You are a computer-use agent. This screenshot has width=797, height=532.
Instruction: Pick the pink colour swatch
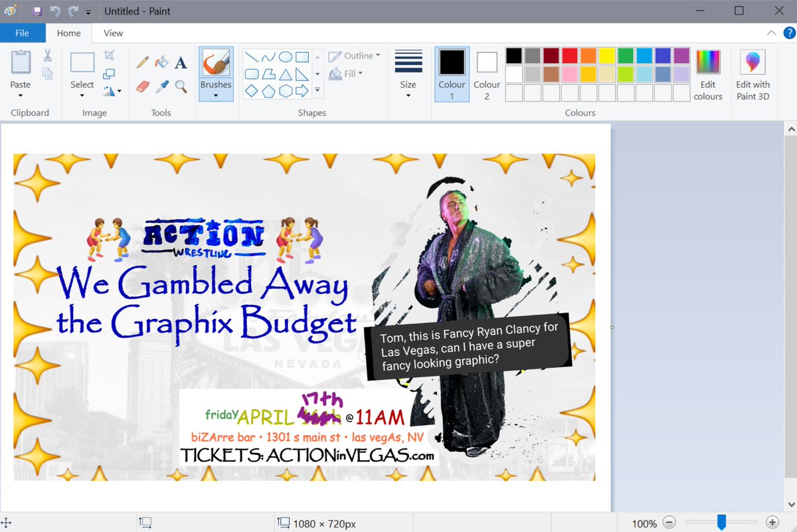(x=569, y=74)
